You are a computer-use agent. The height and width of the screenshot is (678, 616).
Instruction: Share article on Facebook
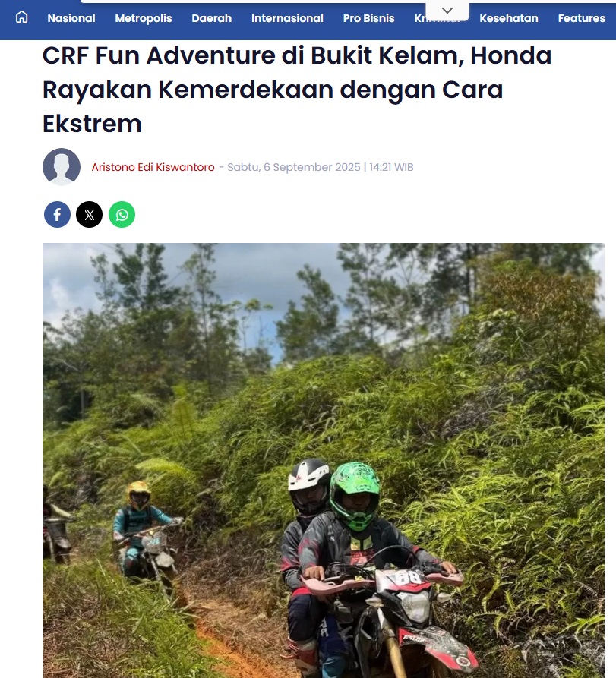point(57,214)
